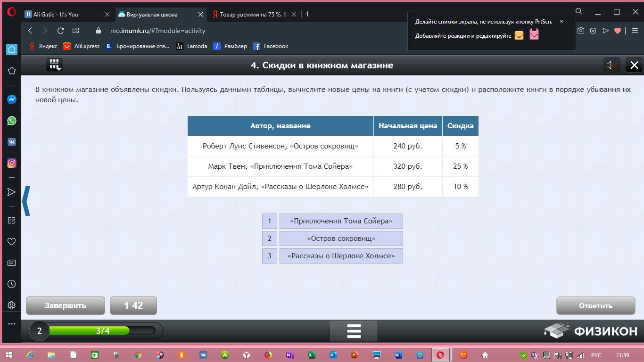Open the sidebar three-dots more menu
The image size is (644, 362).
coord(12,324)
